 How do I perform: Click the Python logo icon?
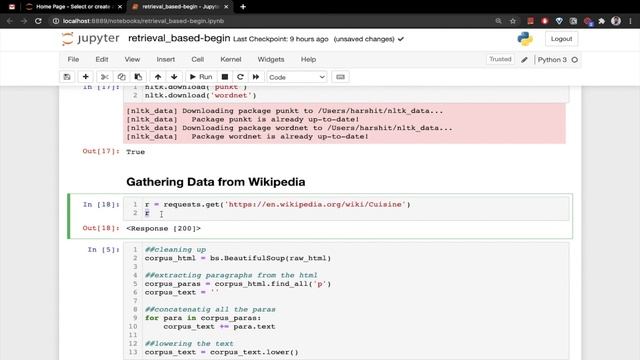point(525,39)
